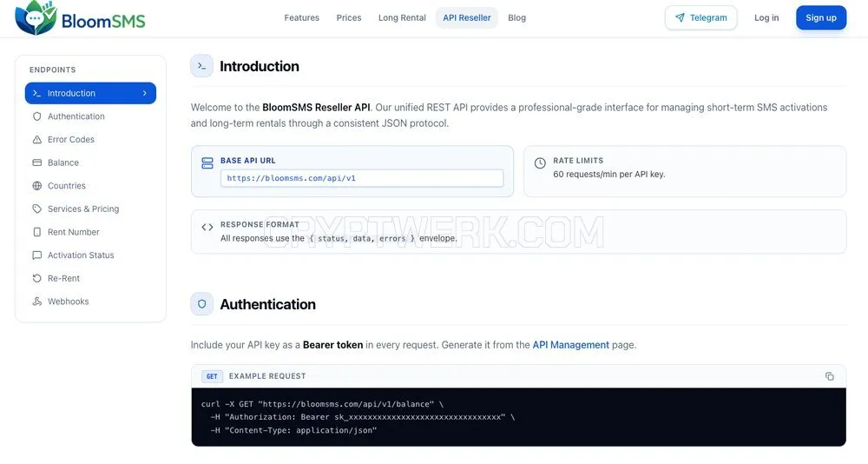Select the Base API URL field

[362, 178]
